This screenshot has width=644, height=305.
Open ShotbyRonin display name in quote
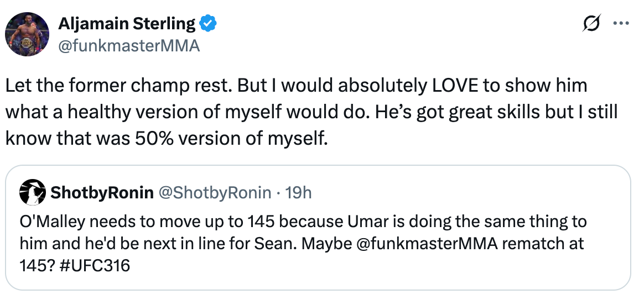[102, 192]
